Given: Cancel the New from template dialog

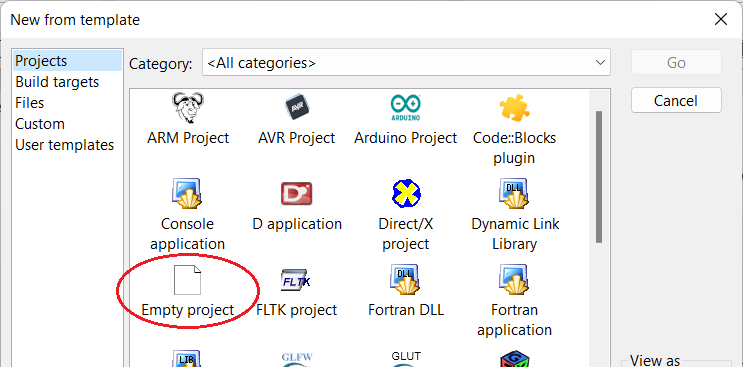Looking at the screenshot, I should pos(676,100).
